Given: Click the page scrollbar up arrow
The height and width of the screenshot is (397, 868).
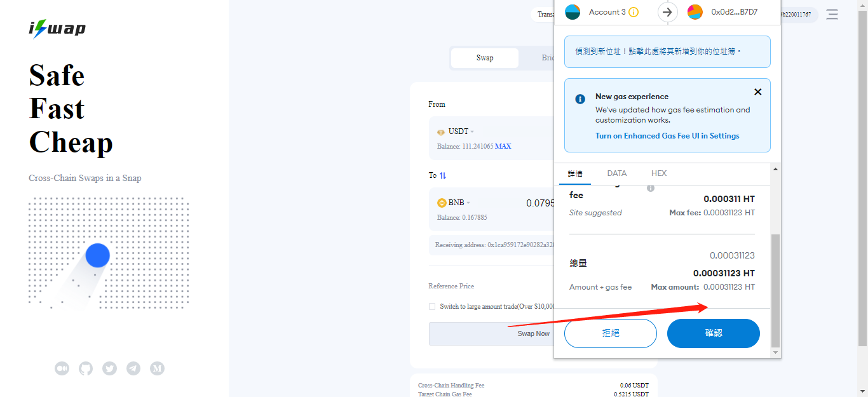Looking at the screenshot, I should coord(862,4).
